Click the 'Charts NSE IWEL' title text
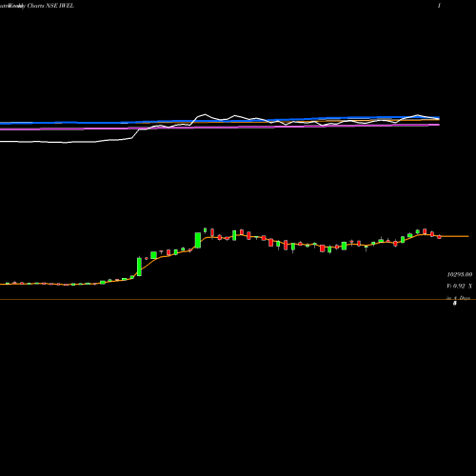The width and height of the screenshot is (476, 476). (50, 6)
